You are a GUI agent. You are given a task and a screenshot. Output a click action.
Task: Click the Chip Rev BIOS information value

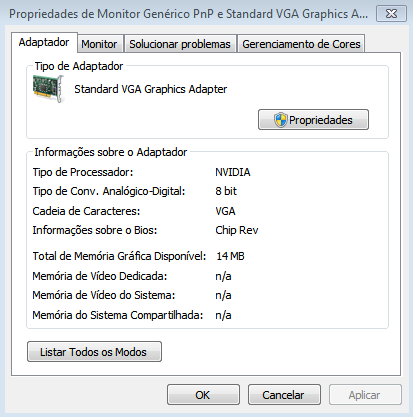pyautogui.click(x=237, y=230)
